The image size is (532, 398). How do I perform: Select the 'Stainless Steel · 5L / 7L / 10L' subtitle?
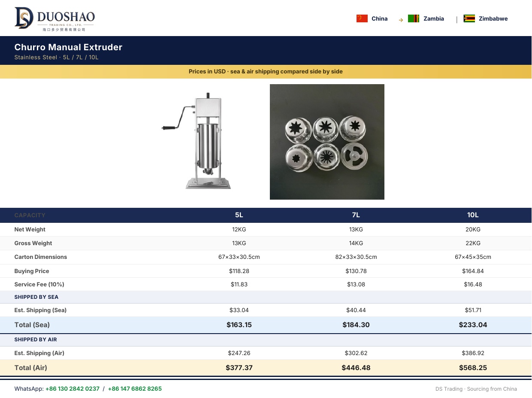coord(57,58)
